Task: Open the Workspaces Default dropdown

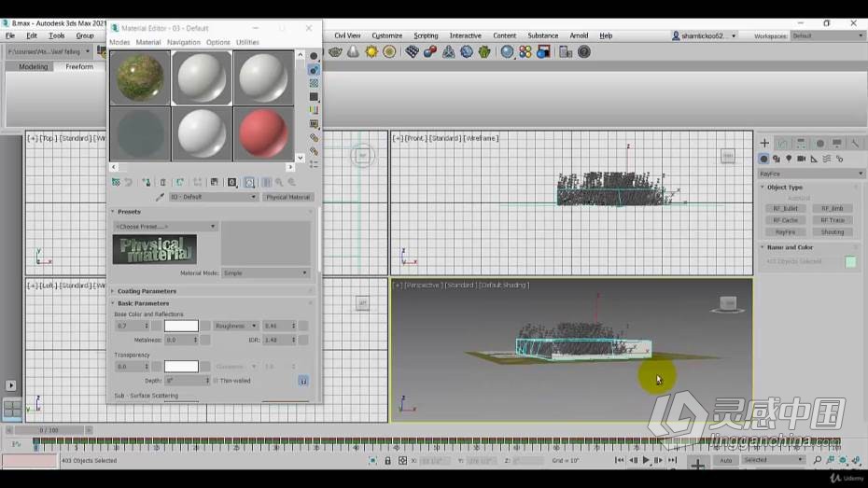Action: 828,36
